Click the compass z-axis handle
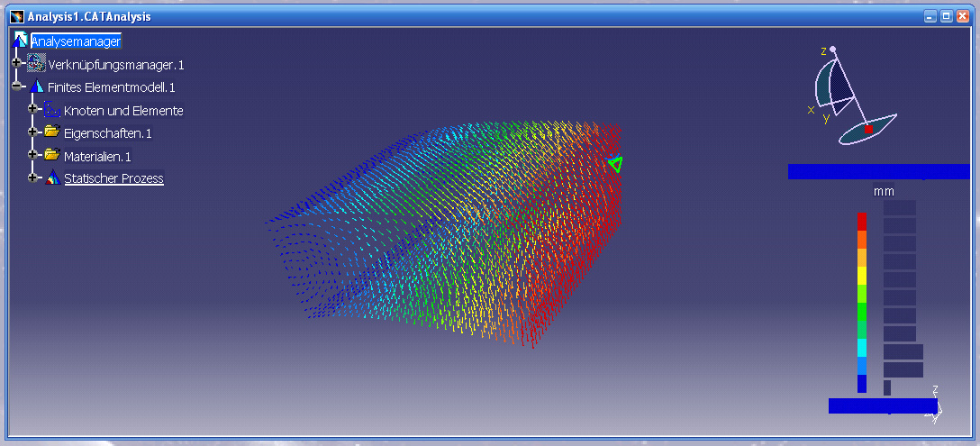Viewport: 980px width, 446px height. [832, 49]
